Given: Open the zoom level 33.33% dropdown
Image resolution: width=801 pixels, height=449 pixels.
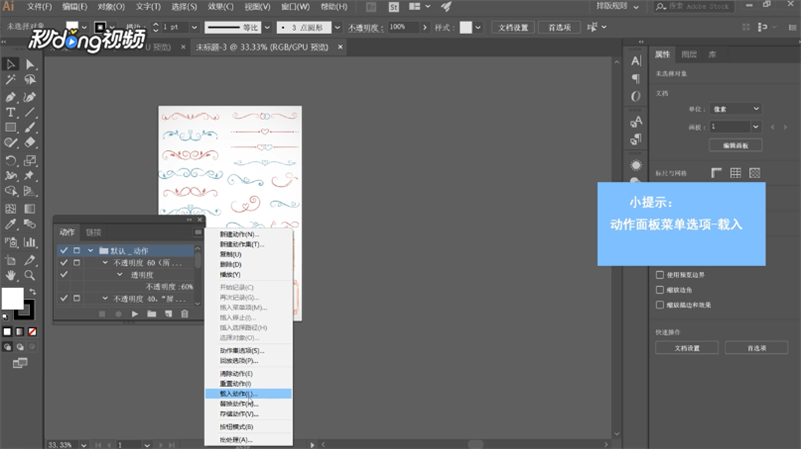Looking at the screenshot, I should tap(83, 445).
